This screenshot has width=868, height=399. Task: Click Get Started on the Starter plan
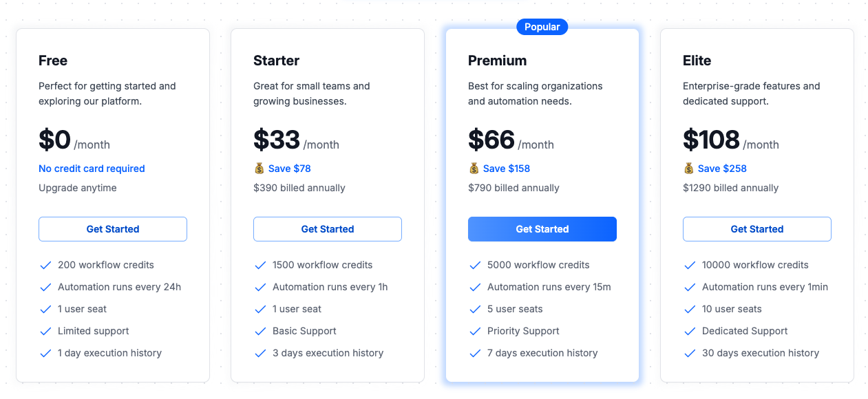[328, 229]
